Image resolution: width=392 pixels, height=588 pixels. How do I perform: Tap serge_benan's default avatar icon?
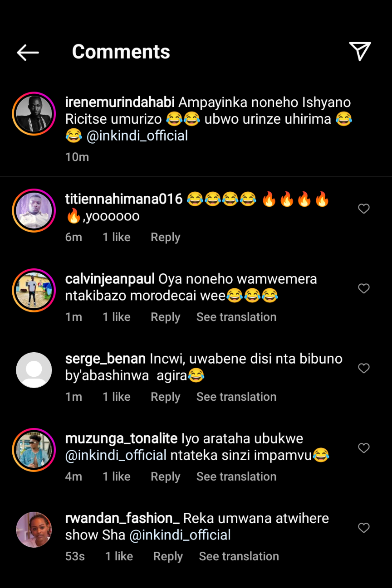click(34, 370)
